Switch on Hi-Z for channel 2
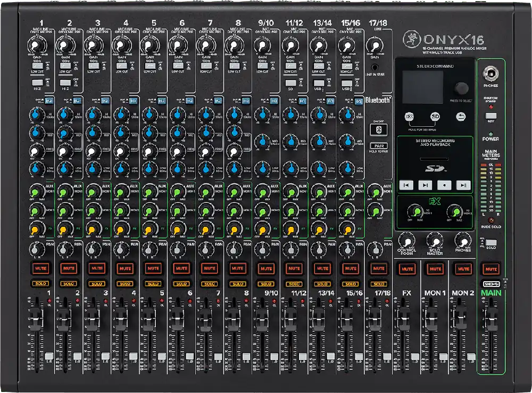Image resolution: width=532 pixels, height=393 pixels. pyautogui.click(x=65, y=83)
